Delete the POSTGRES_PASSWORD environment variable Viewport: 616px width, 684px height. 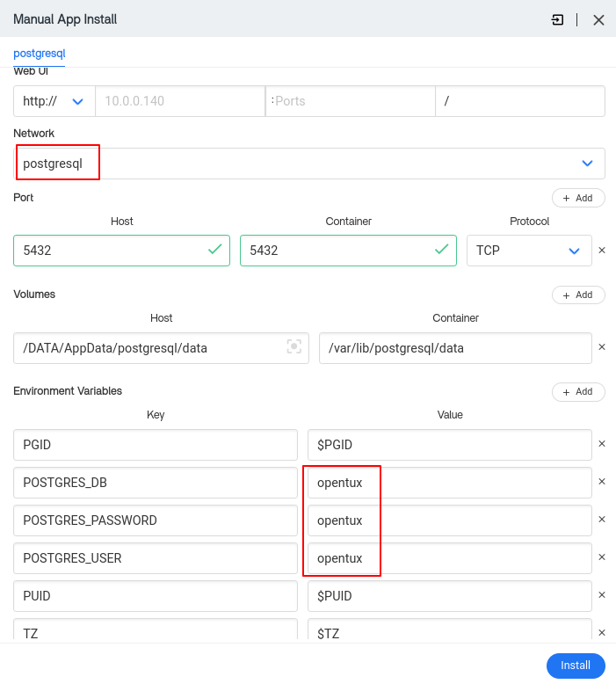coord(602,519)
